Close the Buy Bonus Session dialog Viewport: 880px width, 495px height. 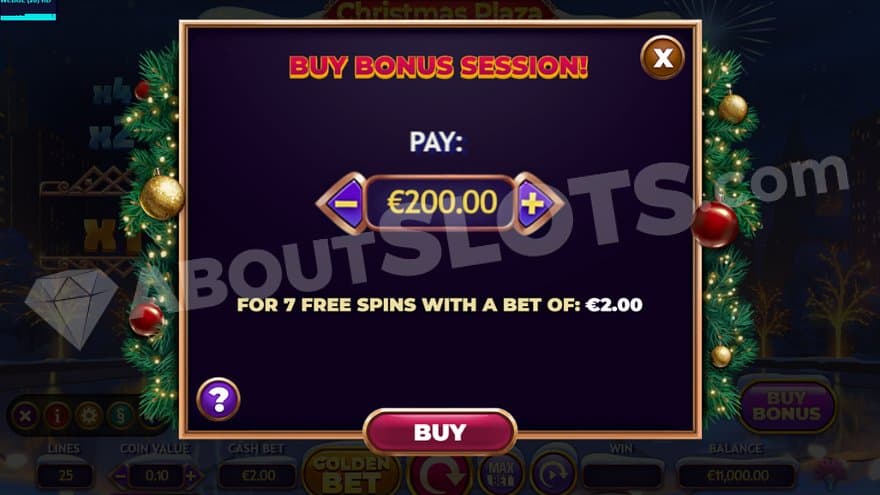(663, 57)
